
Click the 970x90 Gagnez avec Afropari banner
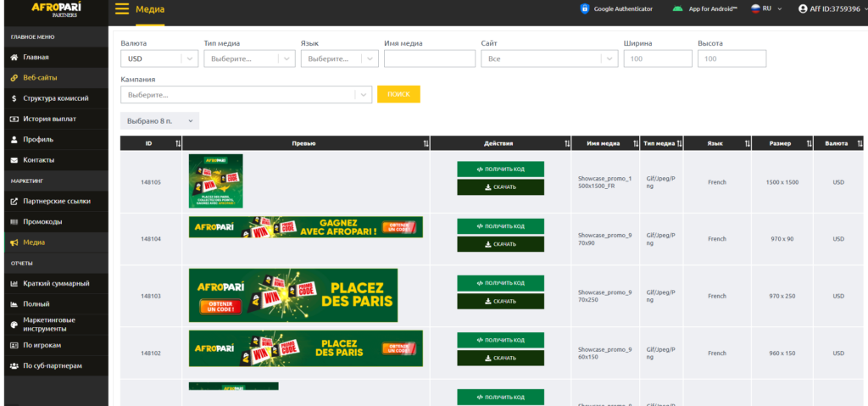pos(305,227)
